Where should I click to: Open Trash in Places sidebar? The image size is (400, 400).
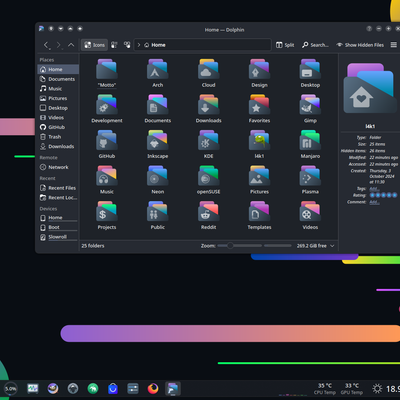point(58,137)
